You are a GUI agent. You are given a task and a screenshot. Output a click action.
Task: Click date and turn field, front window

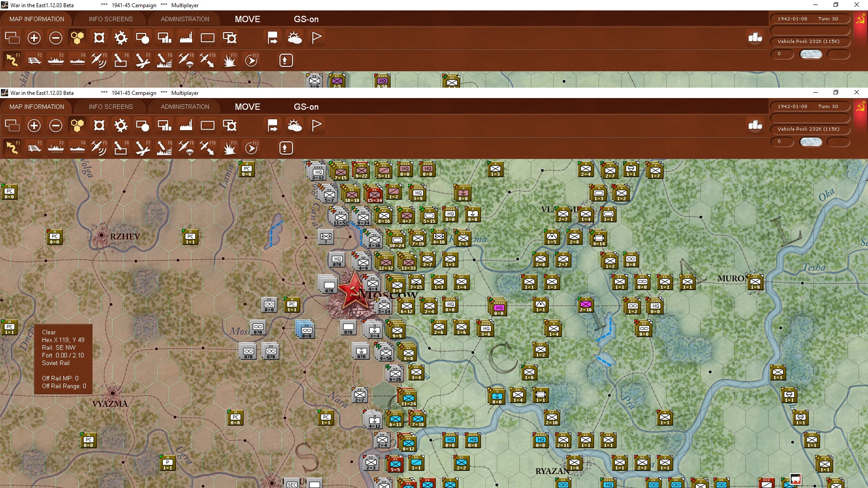coord(810,107)
